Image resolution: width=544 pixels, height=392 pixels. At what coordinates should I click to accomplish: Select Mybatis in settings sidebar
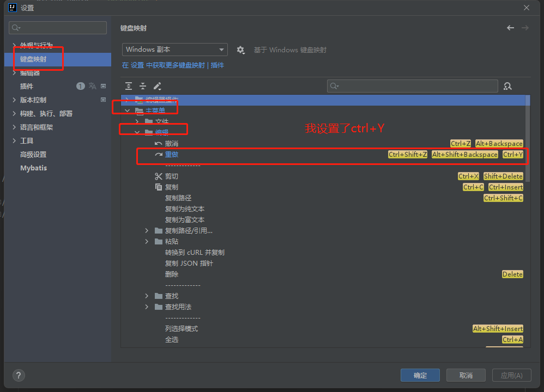(x=33, y=168)
